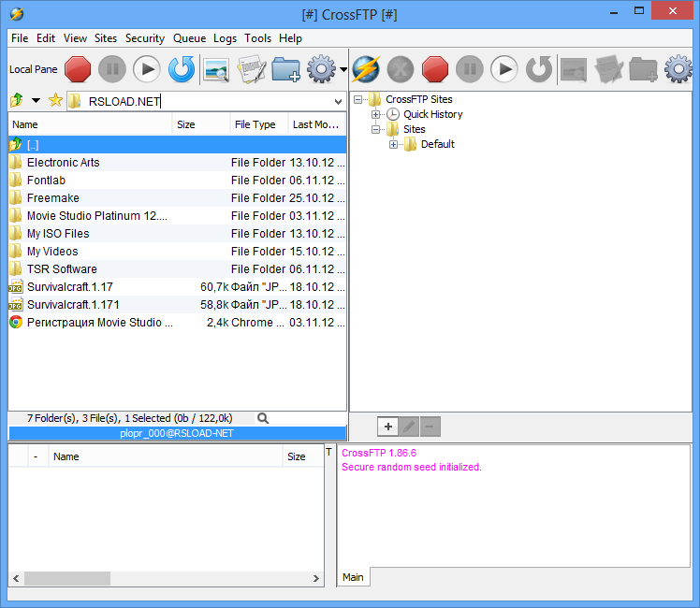Collapse the Sites tree node
Screen dimensions: 700x608
click(375, 129)
